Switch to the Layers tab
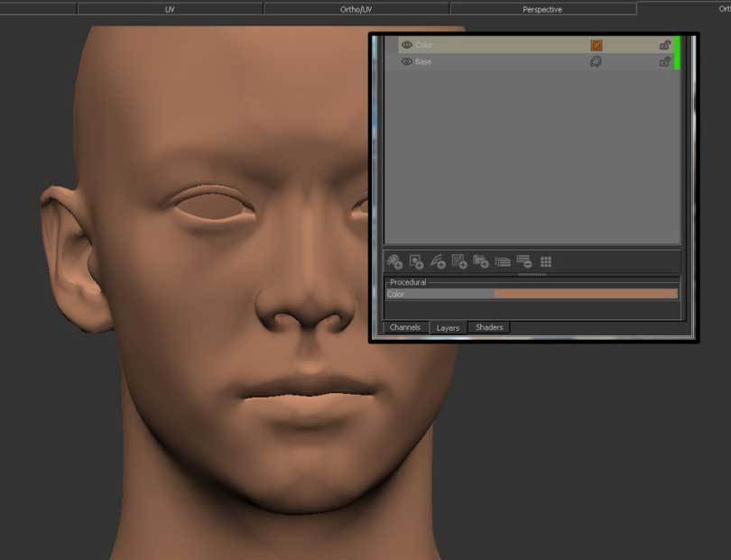The width and height of the screenshot is (731, 560). pyautogui.click(x=448, y=327)
